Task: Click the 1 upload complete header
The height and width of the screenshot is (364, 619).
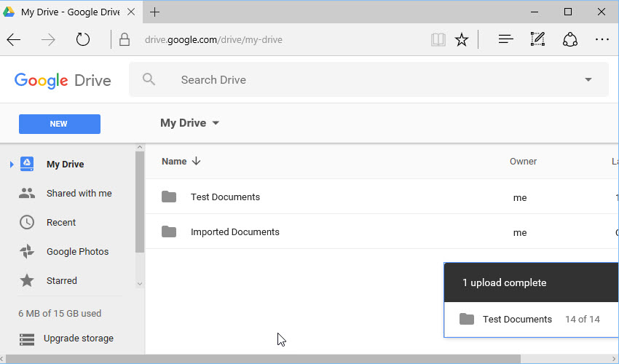Action: [531, 282]
